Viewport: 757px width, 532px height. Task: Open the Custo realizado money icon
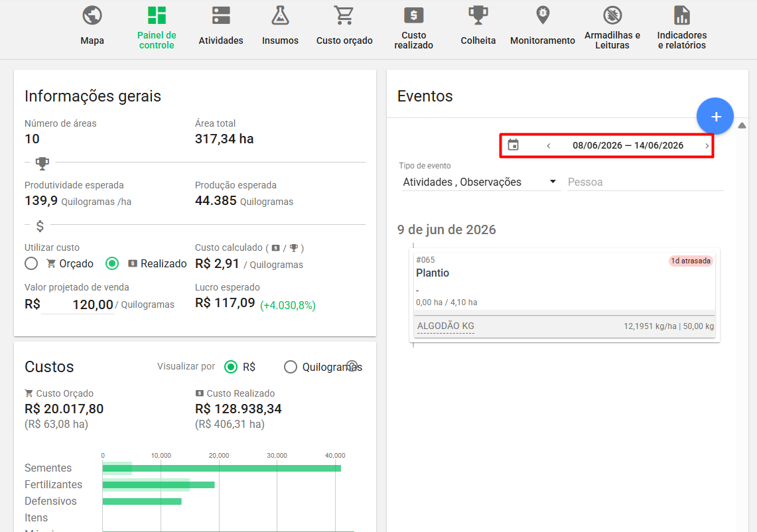[414, 15]
